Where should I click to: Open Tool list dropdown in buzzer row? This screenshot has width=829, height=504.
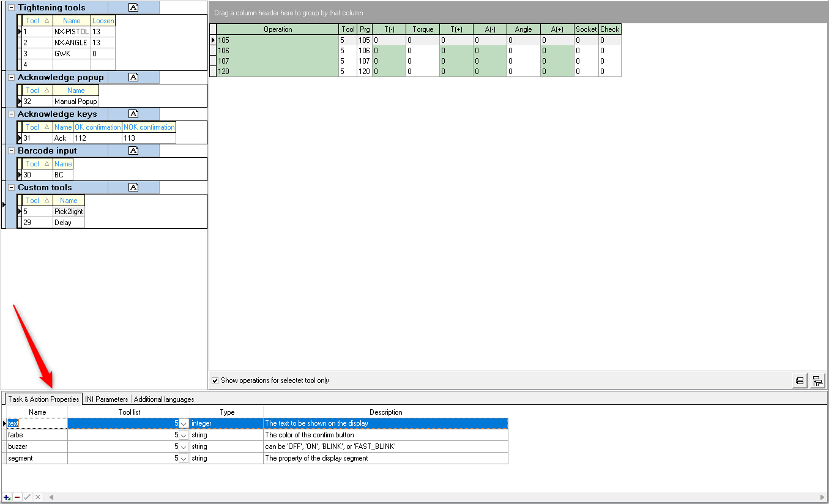[184, 447]
